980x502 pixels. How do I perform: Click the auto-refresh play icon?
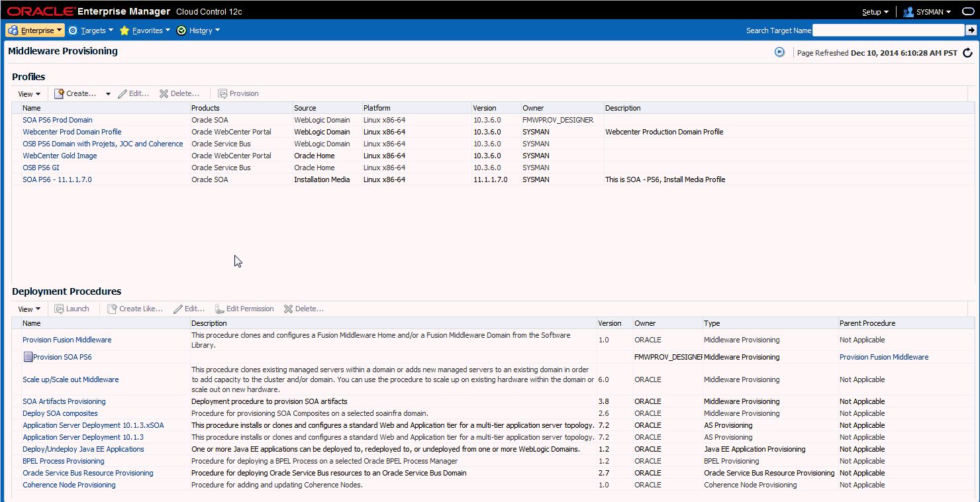[x=779, y=52]
